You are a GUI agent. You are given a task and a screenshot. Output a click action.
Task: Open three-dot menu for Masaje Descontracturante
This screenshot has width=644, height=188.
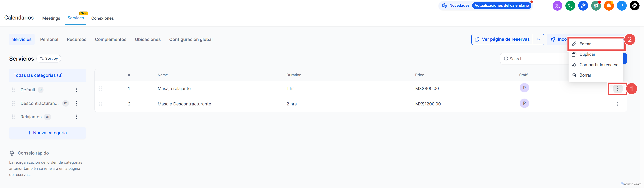pyautogui.click(x=618, y=104)
